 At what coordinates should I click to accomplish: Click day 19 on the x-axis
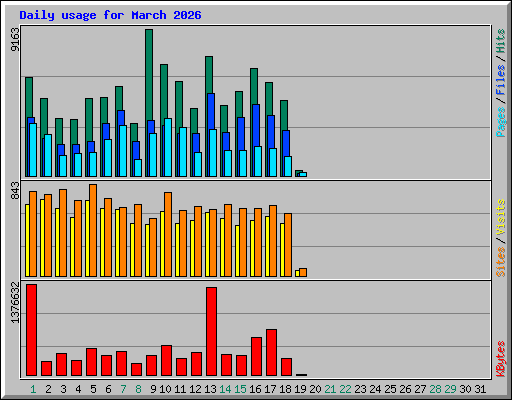pos(300,389)
